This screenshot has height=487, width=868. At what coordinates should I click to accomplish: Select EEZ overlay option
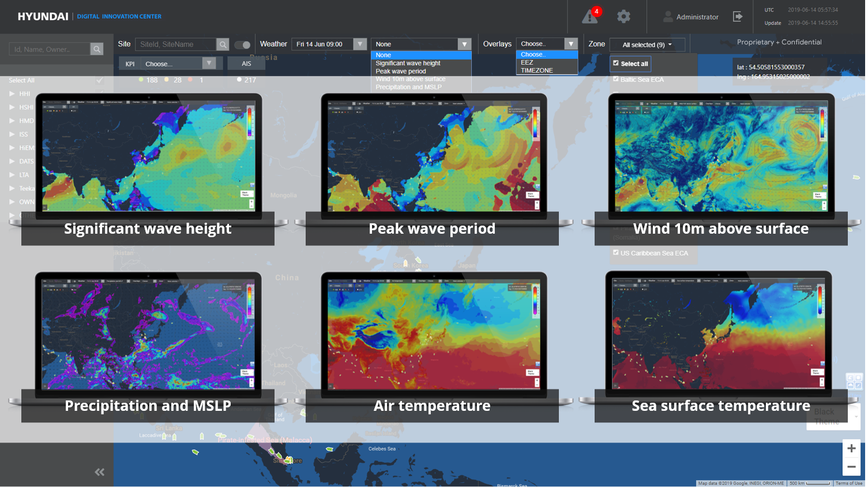547,62
